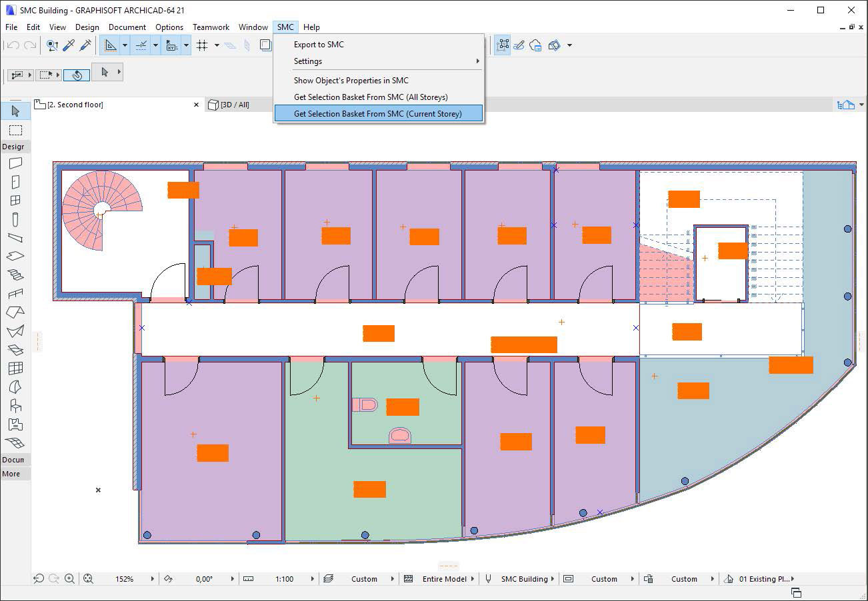
Task: Click the Fit in Window zoom icon
Action: pyautogui.click(x=88, y=579)
